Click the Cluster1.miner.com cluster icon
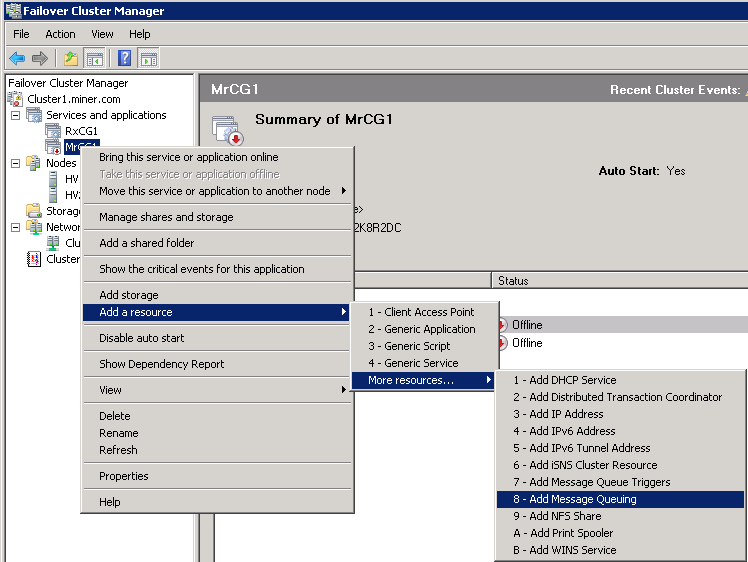The height and width of the screenshot is (562, 748). pyautogui.click(x=16, y=99)
